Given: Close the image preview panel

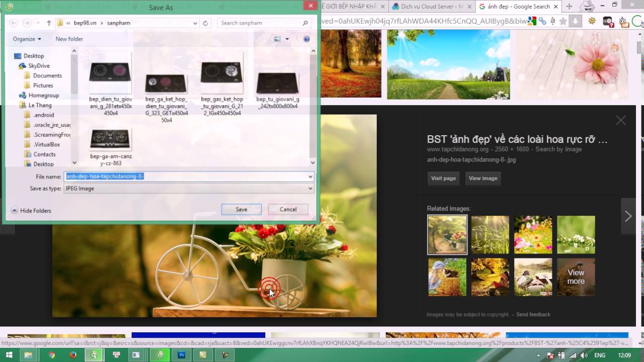Looking at the screenshot, I should tap(621, 120).
